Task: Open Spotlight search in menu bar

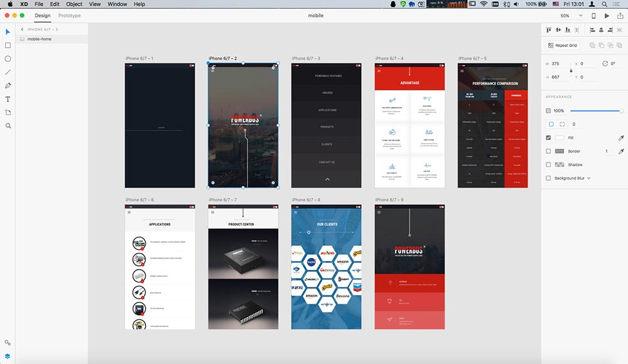Action: (x=604, y=4)
